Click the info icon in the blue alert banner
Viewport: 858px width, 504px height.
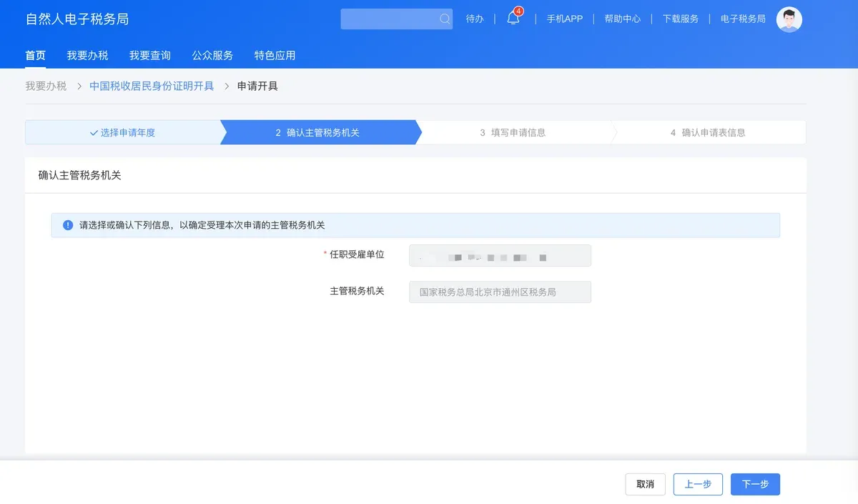click(x=67, y=224)
